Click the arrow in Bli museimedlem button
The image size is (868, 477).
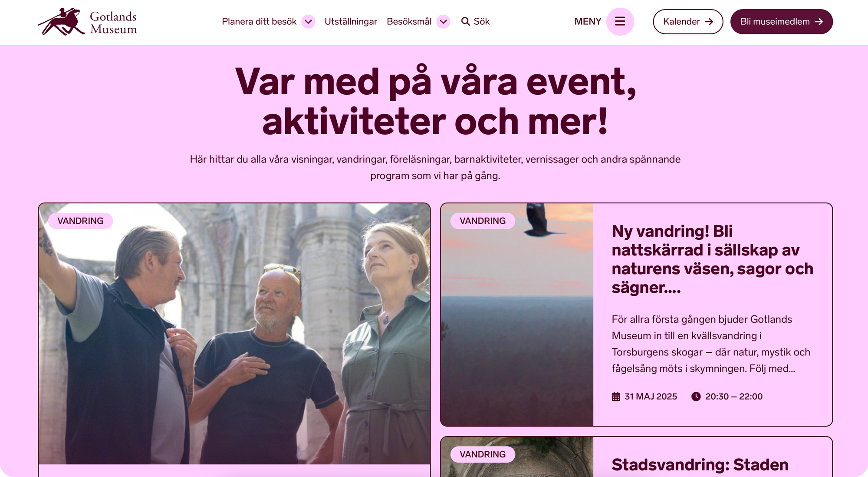(x=819, y=22)
